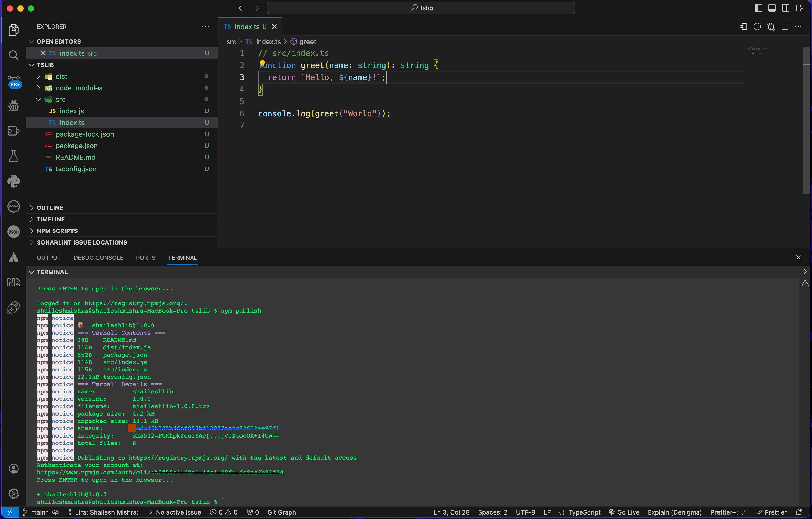Click the lightbulb code action icon
Image resolution: width=812 pixels, height=519 pixels.
(x=262, y=63)
